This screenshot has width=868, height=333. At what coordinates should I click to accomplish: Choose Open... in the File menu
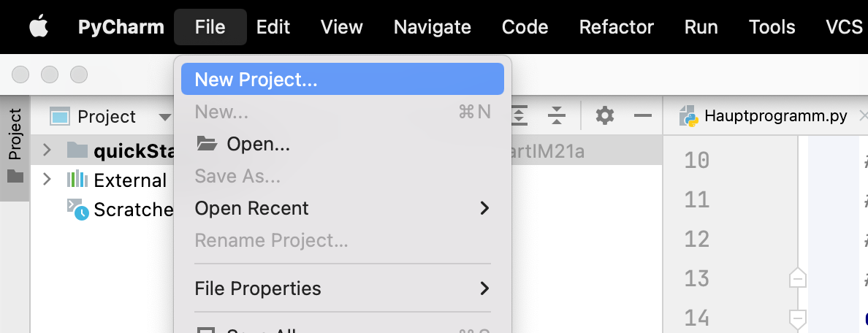tap(258, 145)
